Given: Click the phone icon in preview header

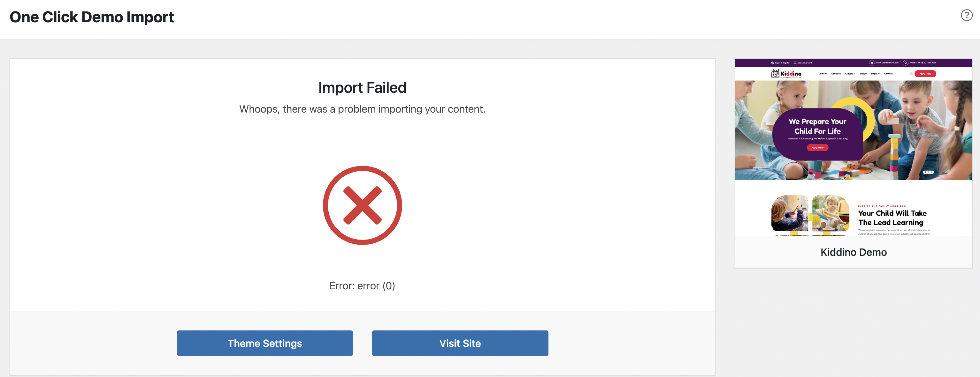Looking at the screenshot, I should [x=906, y=63].
